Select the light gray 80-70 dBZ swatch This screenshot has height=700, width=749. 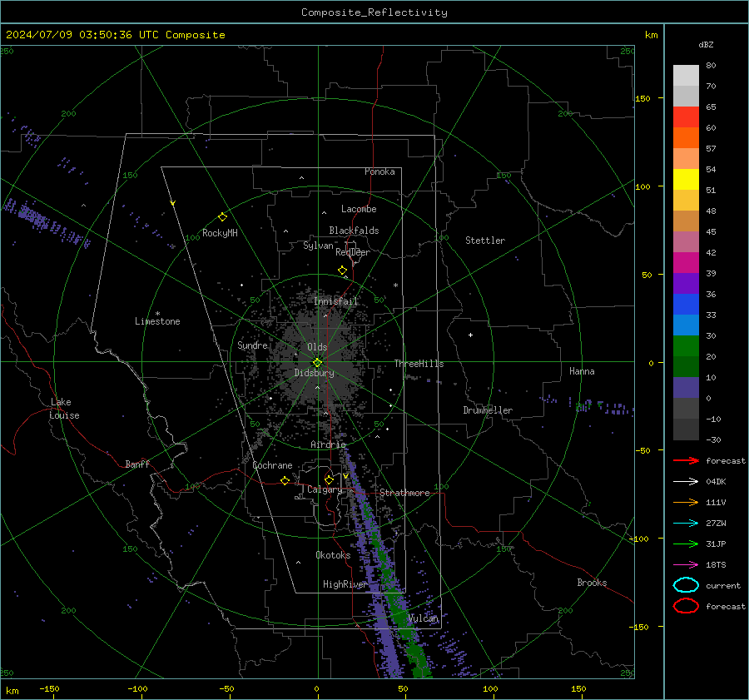(x=686, y=76)
